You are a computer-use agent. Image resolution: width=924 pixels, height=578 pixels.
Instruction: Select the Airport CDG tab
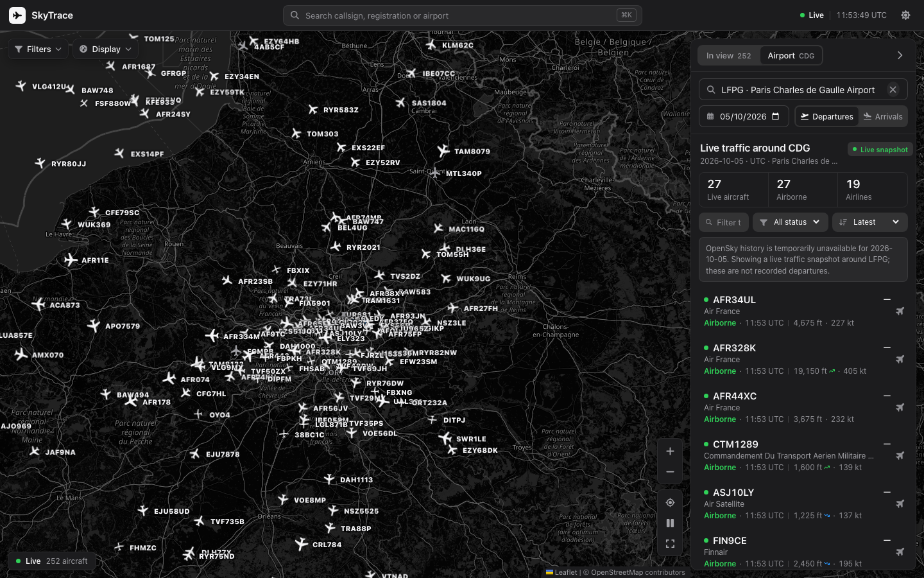pyautogui.click(x=791, y=55)
